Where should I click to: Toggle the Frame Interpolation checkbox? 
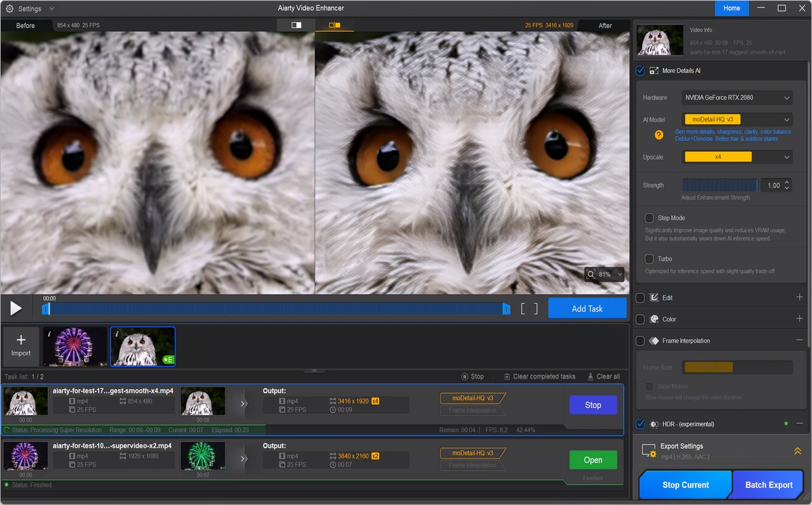(x=640, y=341)
